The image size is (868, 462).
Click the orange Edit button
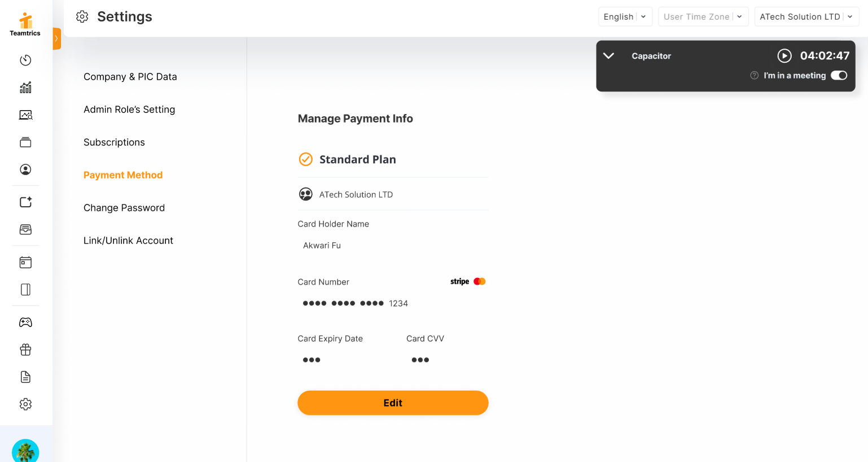click(393, 403)
